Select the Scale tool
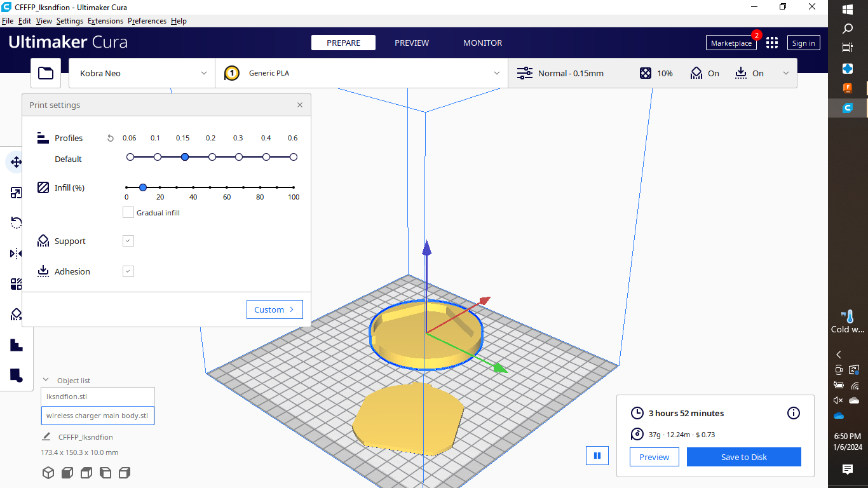This screenshot has width=868, height=488. click(x=17, y=193)
